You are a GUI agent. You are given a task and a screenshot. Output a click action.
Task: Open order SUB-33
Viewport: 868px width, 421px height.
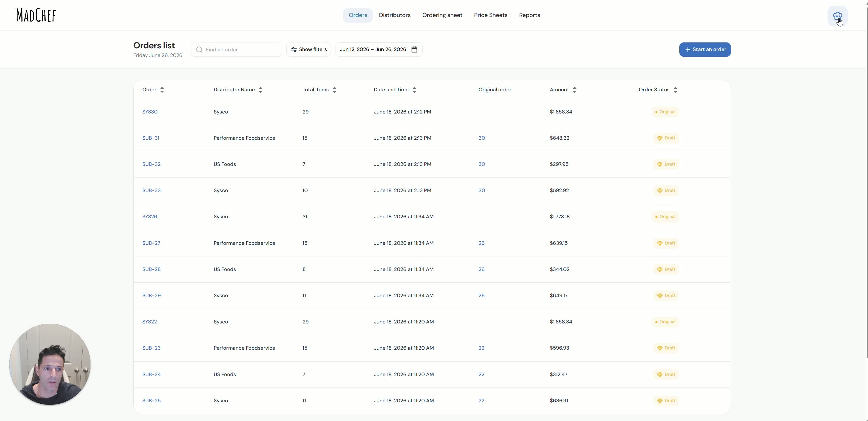[151, 191]
